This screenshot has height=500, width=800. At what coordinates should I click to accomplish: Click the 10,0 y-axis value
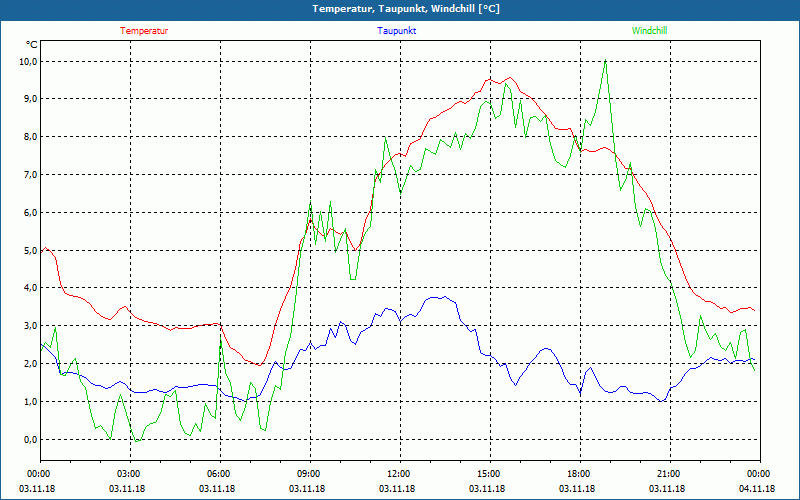[29, 61]
